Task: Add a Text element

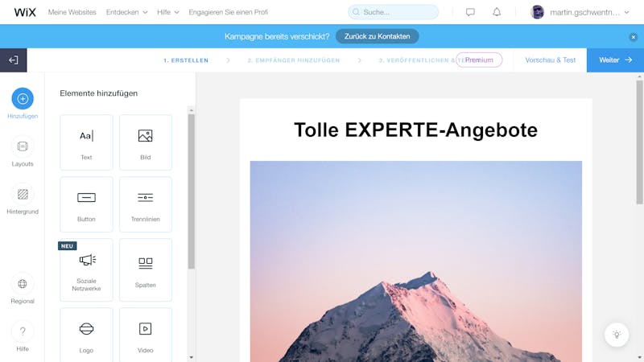Action: [86, 142]
